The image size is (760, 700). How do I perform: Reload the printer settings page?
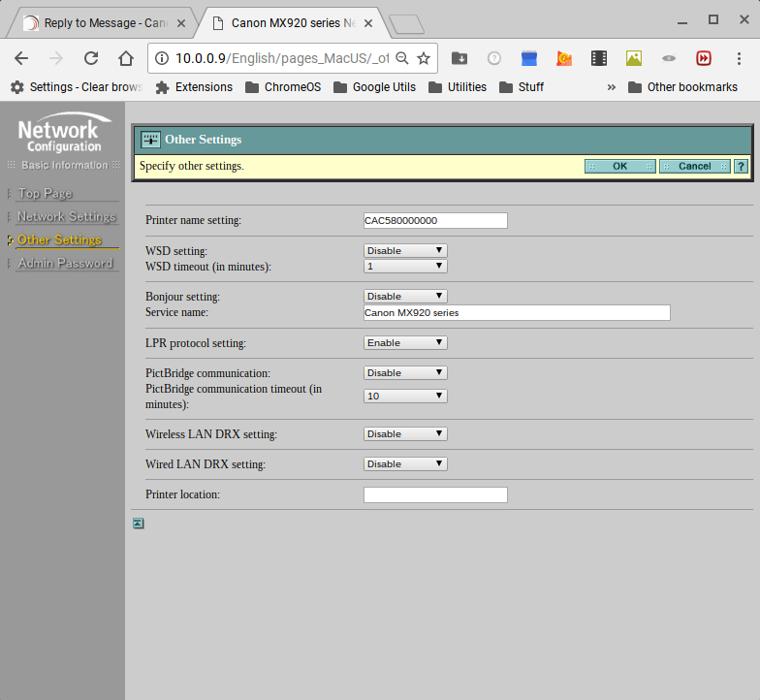[x=91, y=58]
